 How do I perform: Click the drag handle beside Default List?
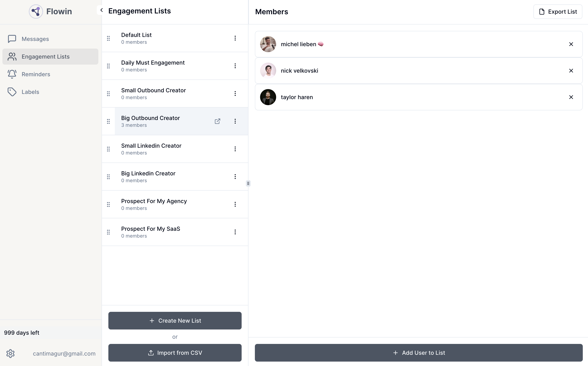point(108,38)
